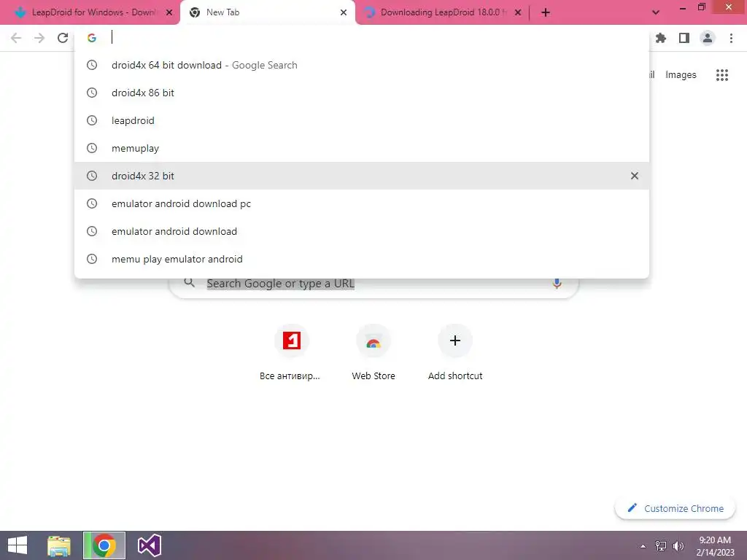Click the magnifier icon in search box
Image resolution: width=747 pixels, height=560 pixels.
(190, 282)
